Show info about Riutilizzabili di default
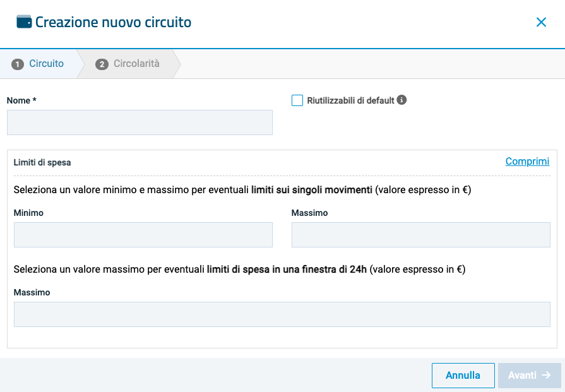Screen dimensions: 565x392 click(x=401, y=100)
